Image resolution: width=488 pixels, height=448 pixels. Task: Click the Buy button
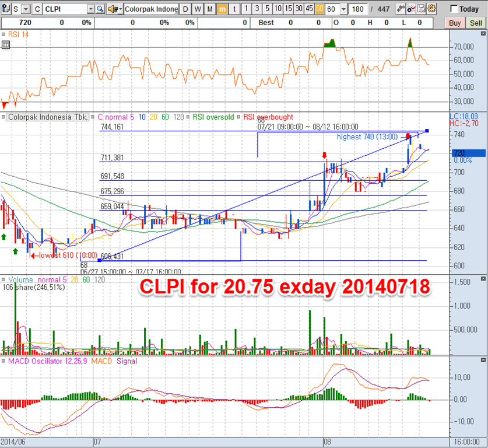pos(455,23)
